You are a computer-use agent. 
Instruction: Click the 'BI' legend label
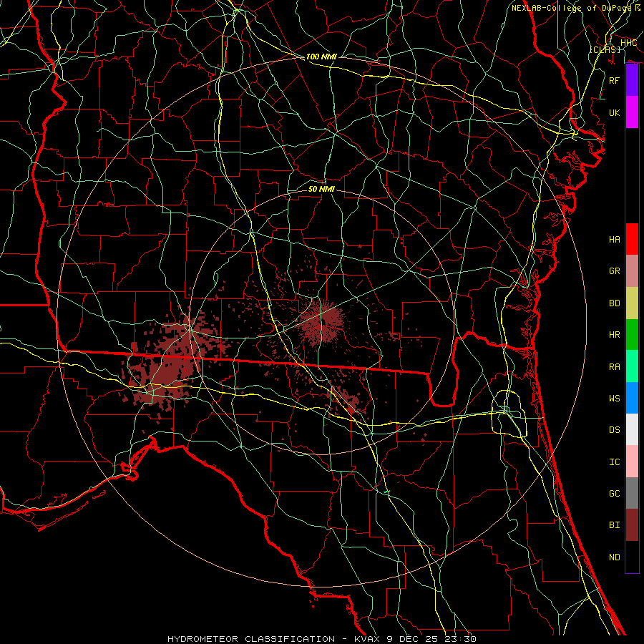coord(615,525)
